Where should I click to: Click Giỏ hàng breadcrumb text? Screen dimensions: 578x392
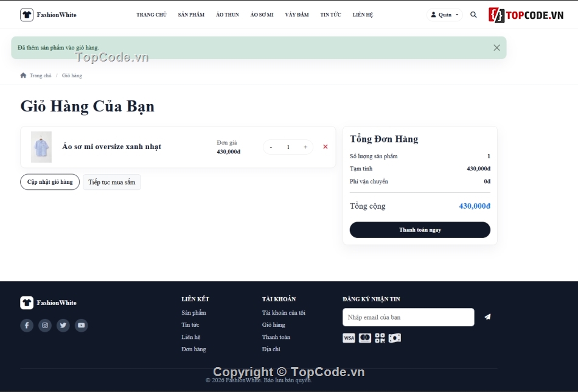pos(72,75)
